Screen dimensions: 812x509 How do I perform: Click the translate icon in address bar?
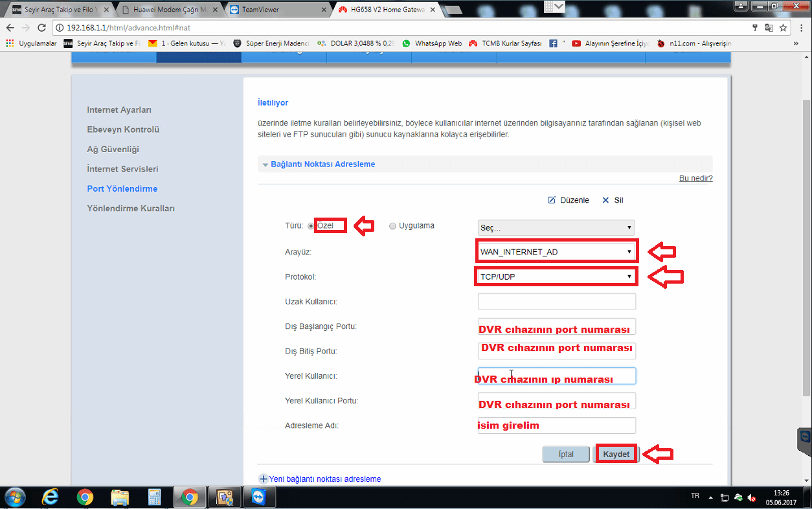pyautogui.click(x=769, y=28)
